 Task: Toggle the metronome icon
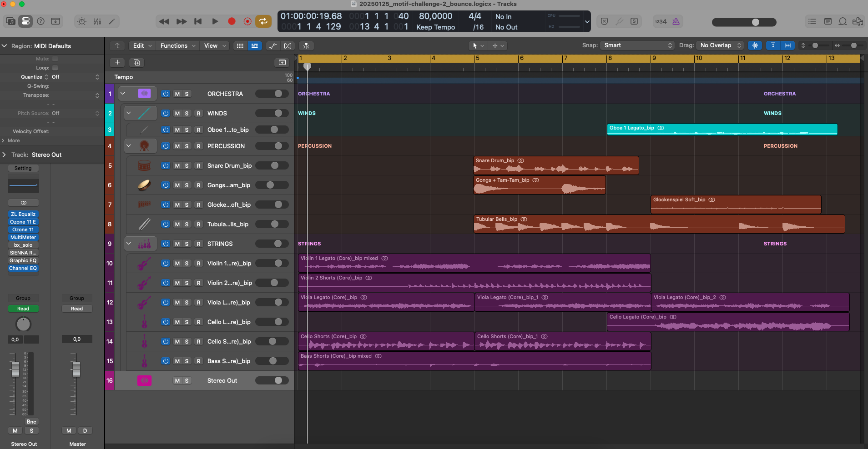point(676,21)
